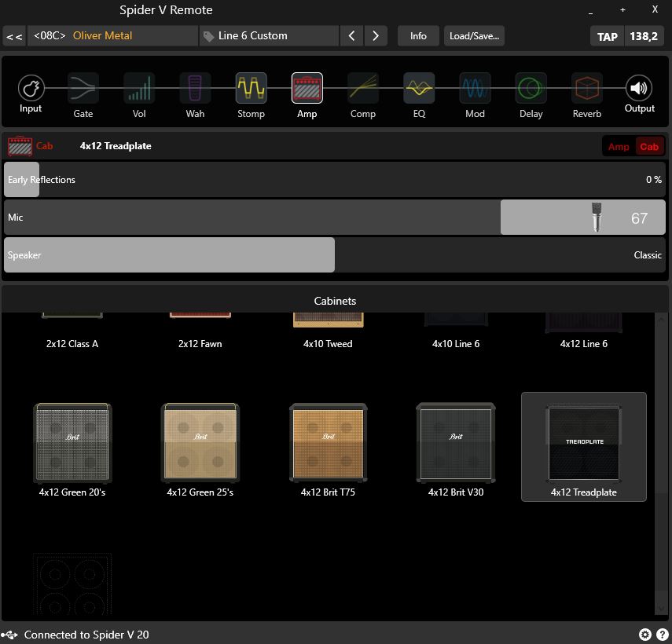Screen dimensions: 672x644
Task: Select the Input guitar block
Action: click(31, 88)
